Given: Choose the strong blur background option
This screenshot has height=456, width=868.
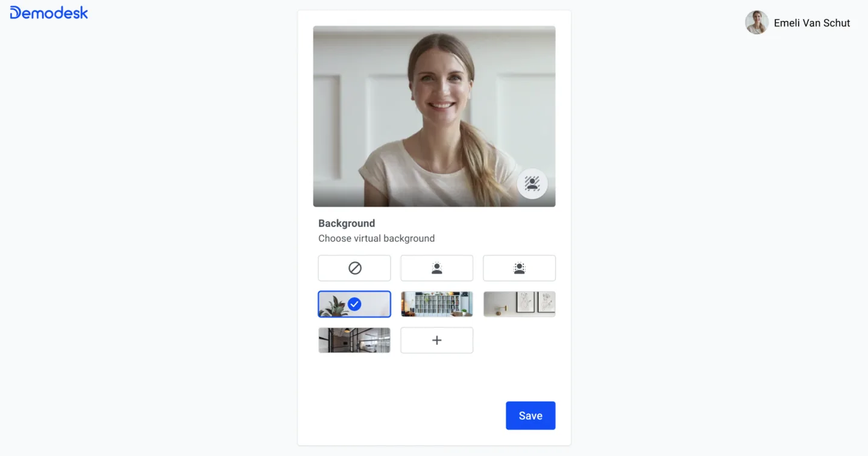Looking at the screenshot, I should pos(519,268).
